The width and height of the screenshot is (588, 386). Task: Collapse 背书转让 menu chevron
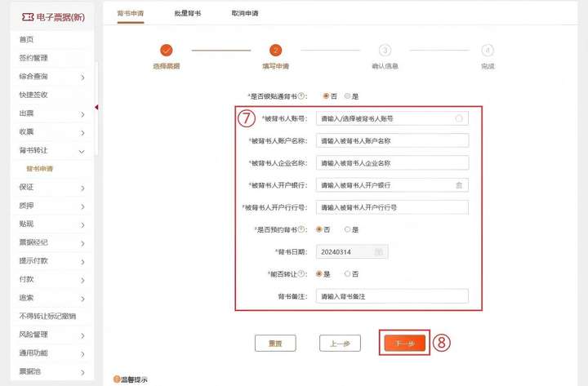82,152
